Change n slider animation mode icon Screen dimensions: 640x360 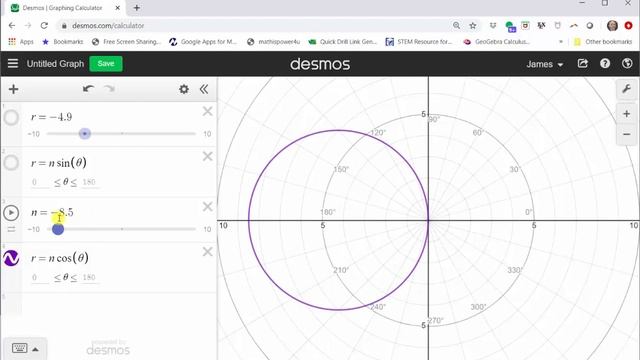tap(11, 229)
